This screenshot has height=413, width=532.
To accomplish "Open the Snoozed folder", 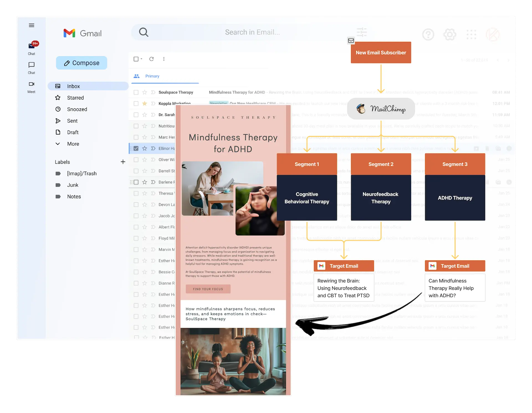I will 77,109.
